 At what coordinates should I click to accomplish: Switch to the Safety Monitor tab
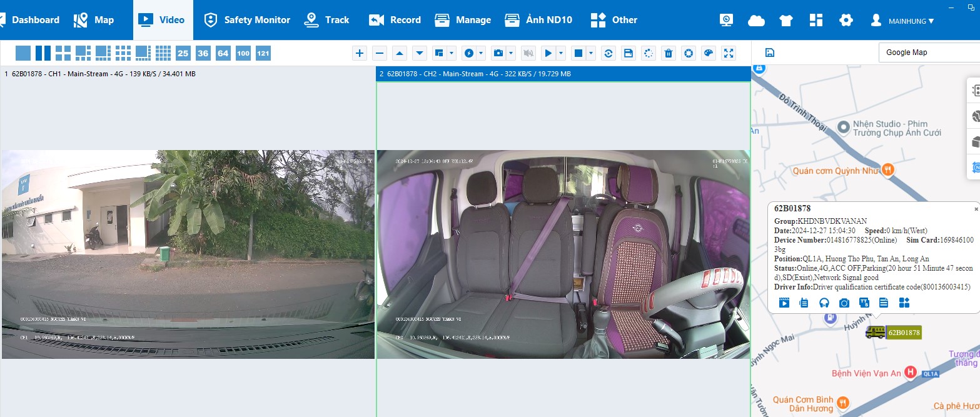(x=248, y=20)
